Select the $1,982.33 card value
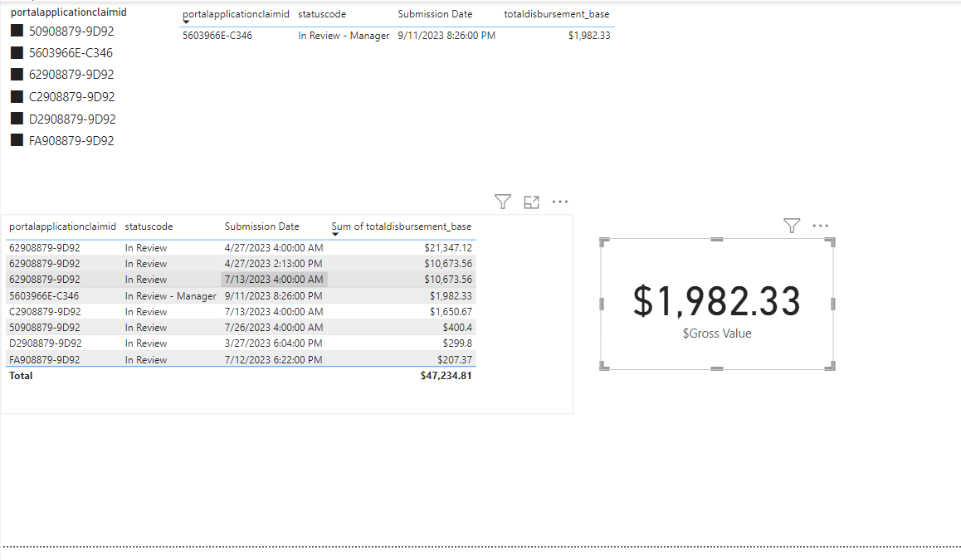Image resolution: width=961 pixels, height=560 pixels. click(x=716, y=301)
